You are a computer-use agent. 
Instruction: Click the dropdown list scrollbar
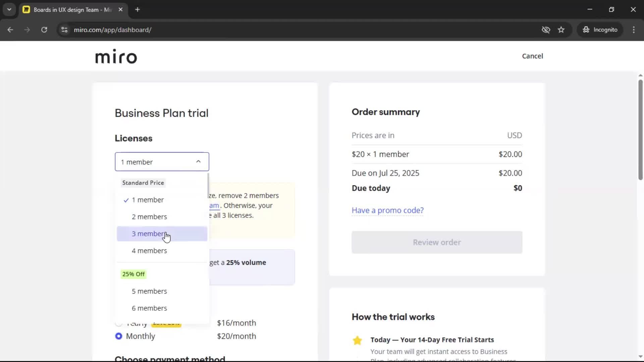tap(208, 186)
